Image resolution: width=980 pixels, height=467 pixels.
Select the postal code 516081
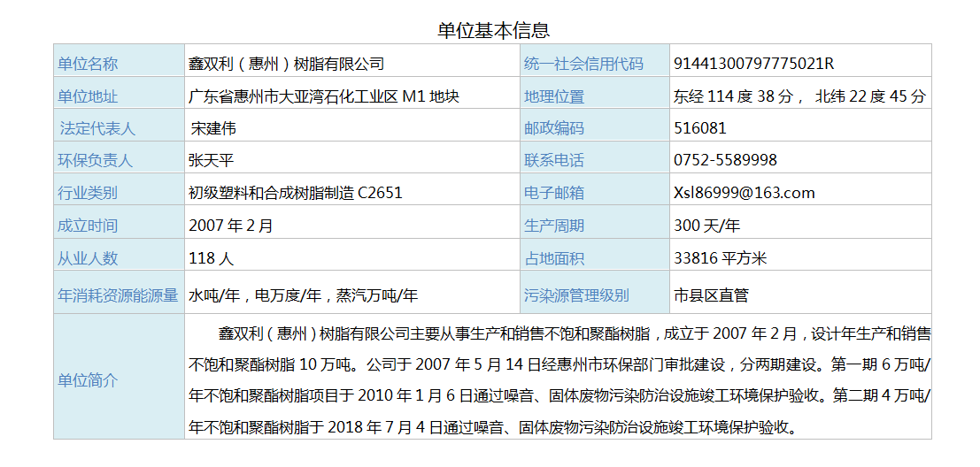[x=699, y=128]
